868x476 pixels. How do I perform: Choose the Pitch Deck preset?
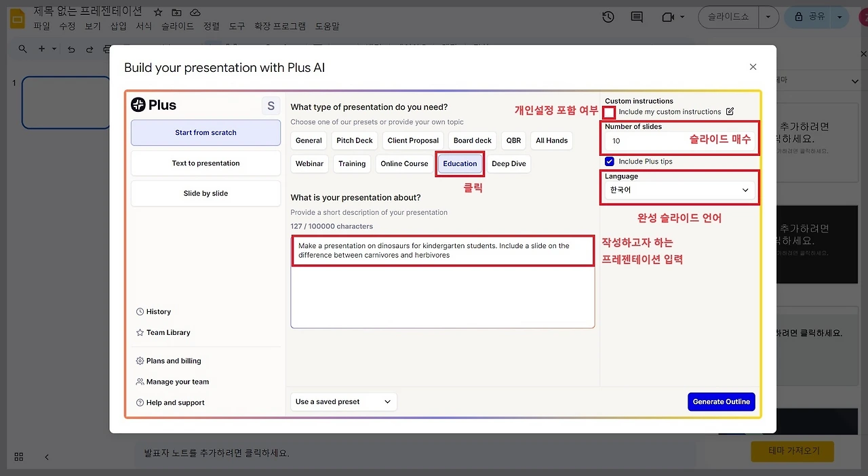355,140
